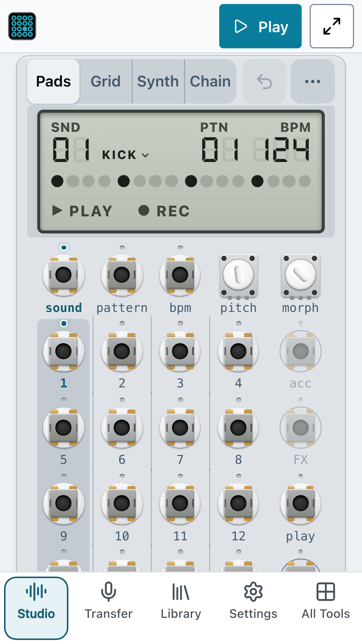Click the app logo grid icon
The width and height of the screenshot is (362, 644).
pos(22,26)
